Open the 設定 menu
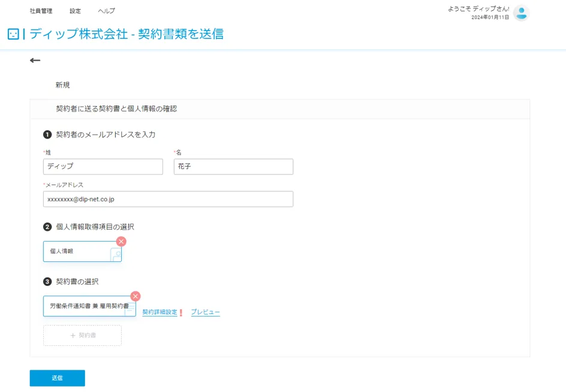This screenshot has height=392, width=566. pyautogui.click(x=75, y=11)
